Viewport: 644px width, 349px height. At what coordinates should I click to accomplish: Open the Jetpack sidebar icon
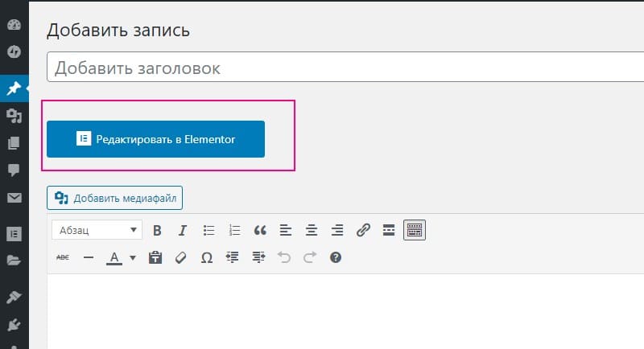[14, 51]
